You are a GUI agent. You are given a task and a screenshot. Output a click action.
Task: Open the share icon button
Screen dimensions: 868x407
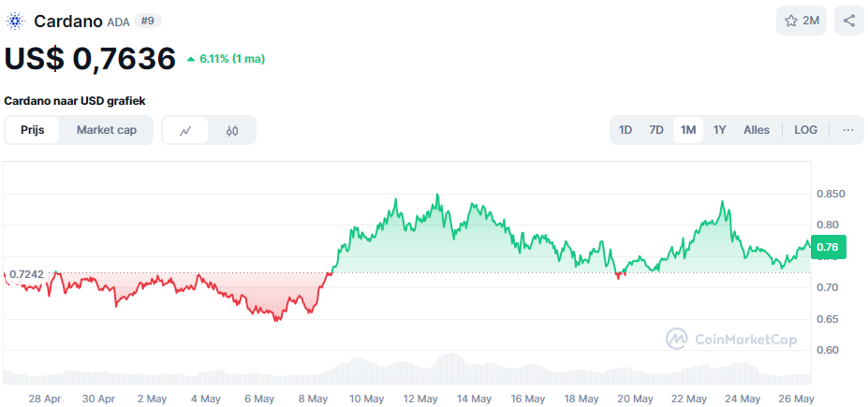click(848, 21)
